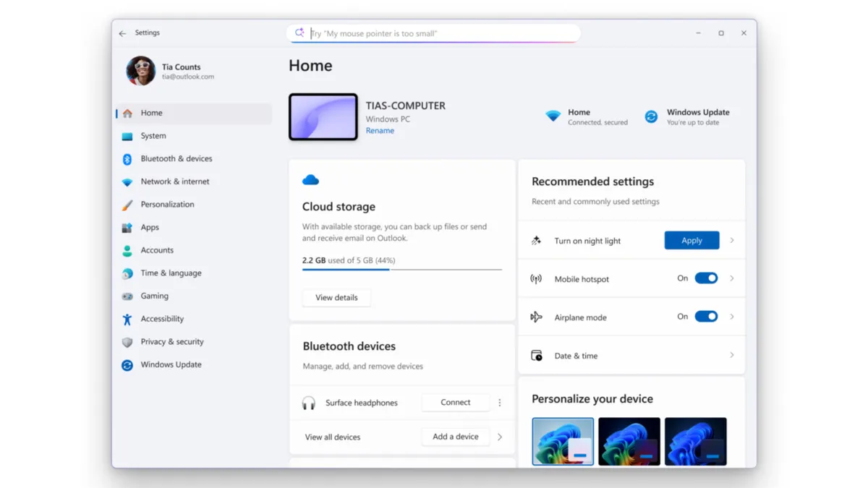This screenshot has height=488, width=868.
Task: Select the first Personalize your device wallpaper thumbnail
Action: tap(563, 441)
